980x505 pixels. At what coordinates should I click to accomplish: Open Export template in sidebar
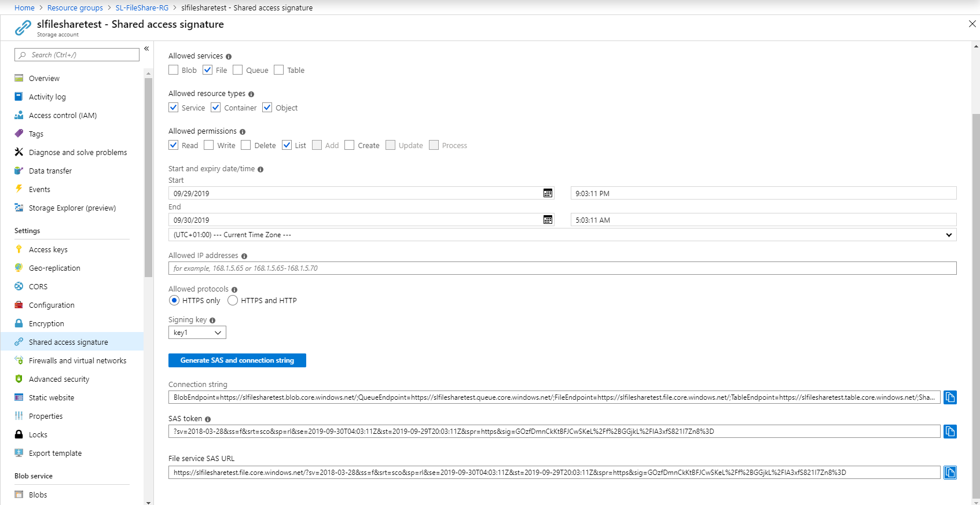(x=55, y=453)
